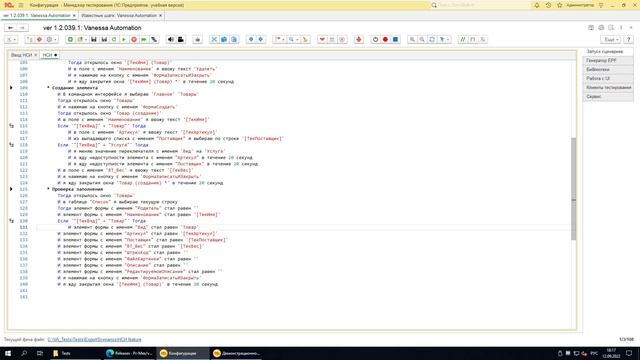Click the red filled record circle icon

point(385,40)
